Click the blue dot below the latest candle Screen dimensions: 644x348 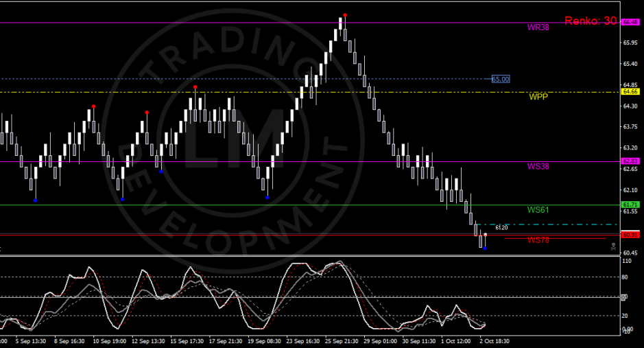click(x=485, y=248)
